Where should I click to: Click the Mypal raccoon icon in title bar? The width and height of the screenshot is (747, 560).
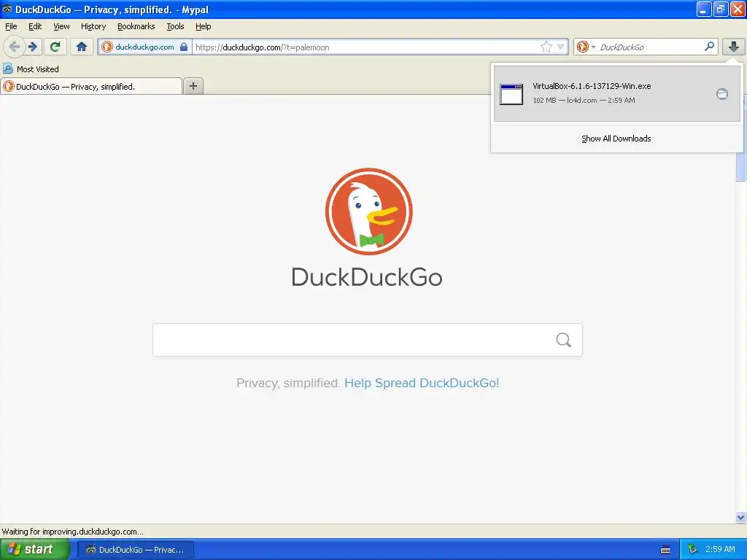(7, 9)
